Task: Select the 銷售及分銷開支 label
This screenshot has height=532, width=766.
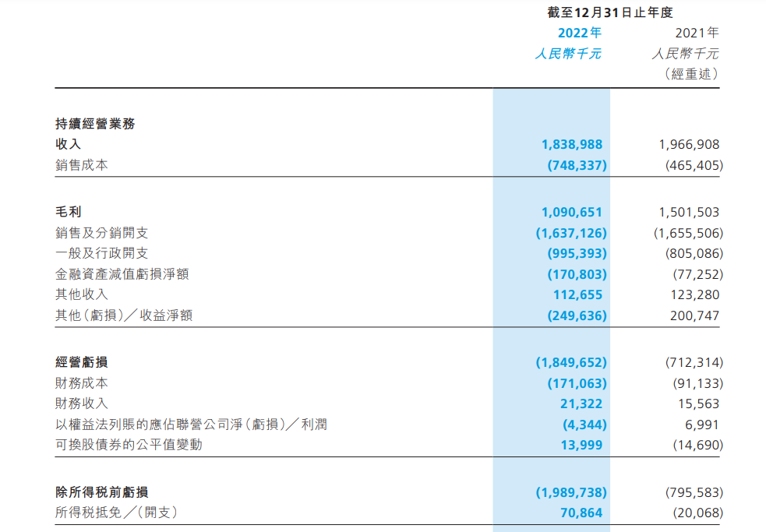Action: (x=101, y=233)
